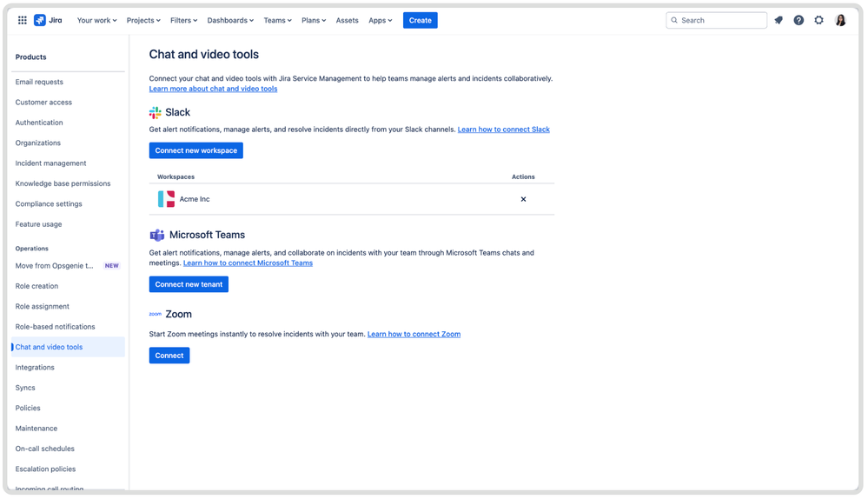Expand the Projects dropdown
The width and height of the screenshot is (868, 499).
click(x=143, y=21)
